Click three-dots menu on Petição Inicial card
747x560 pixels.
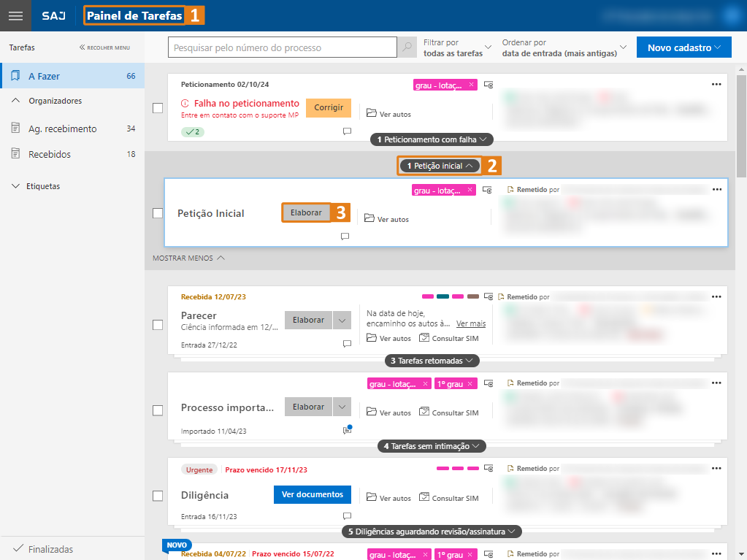716,190
